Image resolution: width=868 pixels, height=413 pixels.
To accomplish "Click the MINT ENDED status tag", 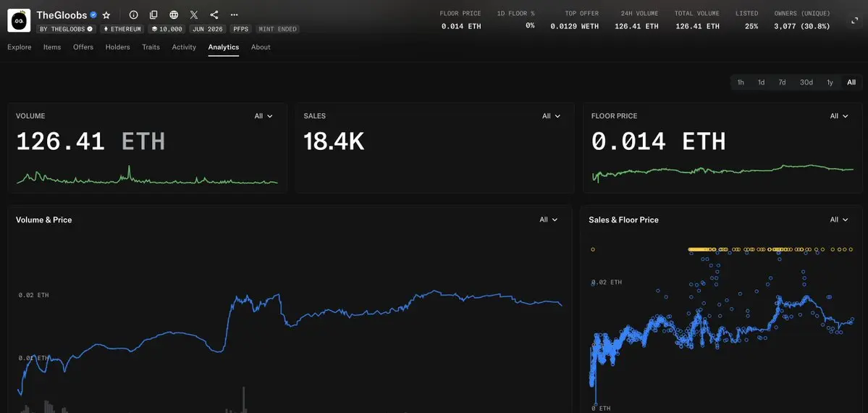I will 277,29.
